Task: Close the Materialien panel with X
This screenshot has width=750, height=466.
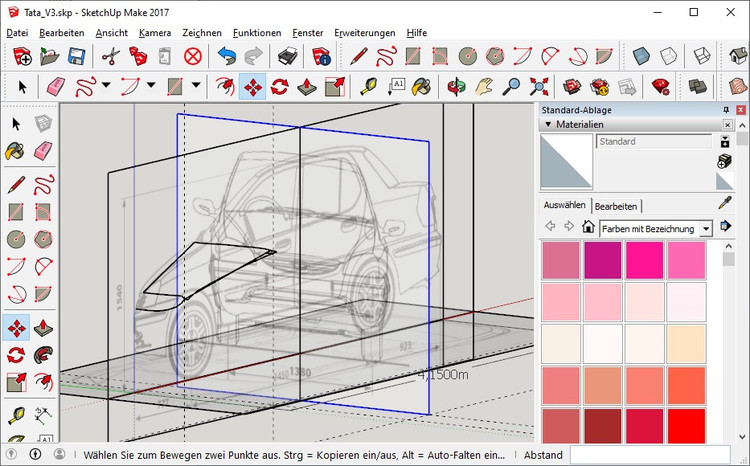Action: [728, 125]
